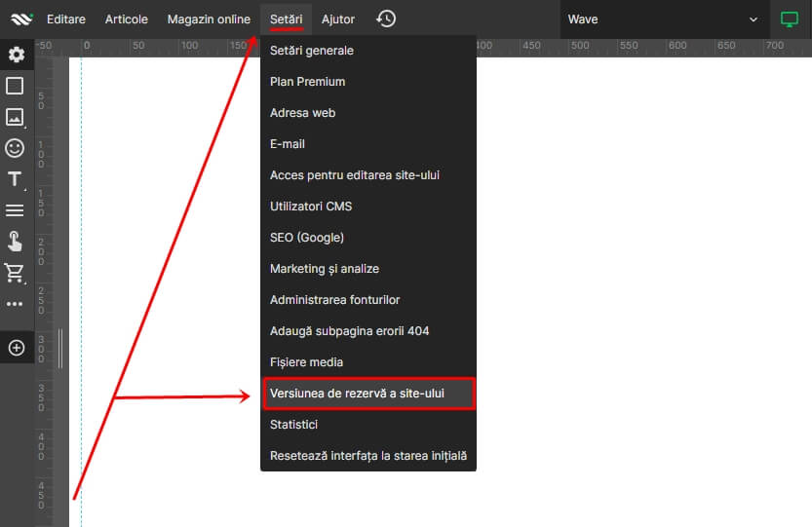
Task: Select the text tool
Action: (16, 179)
